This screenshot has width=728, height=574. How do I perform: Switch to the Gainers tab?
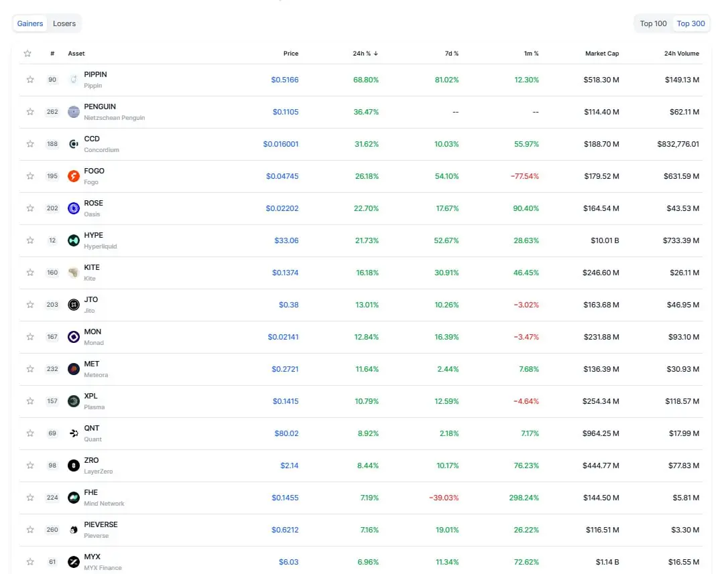tap(30, 23)
